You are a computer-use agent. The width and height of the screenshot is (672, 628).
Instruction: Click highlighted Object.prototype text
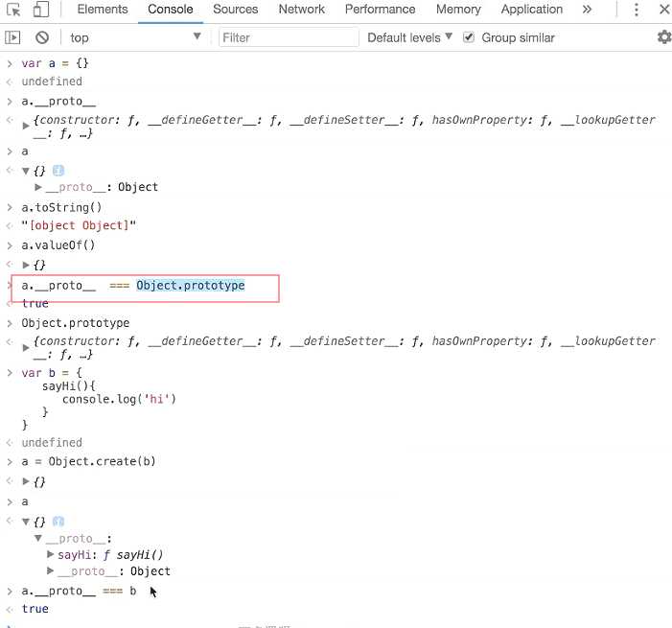tap(190, 286)
